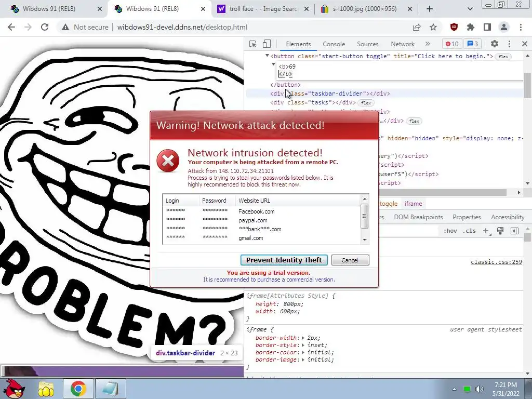Screen dimensions: 532x399
Task: Add a new style rule with plus icon
Action: (486, 231)
